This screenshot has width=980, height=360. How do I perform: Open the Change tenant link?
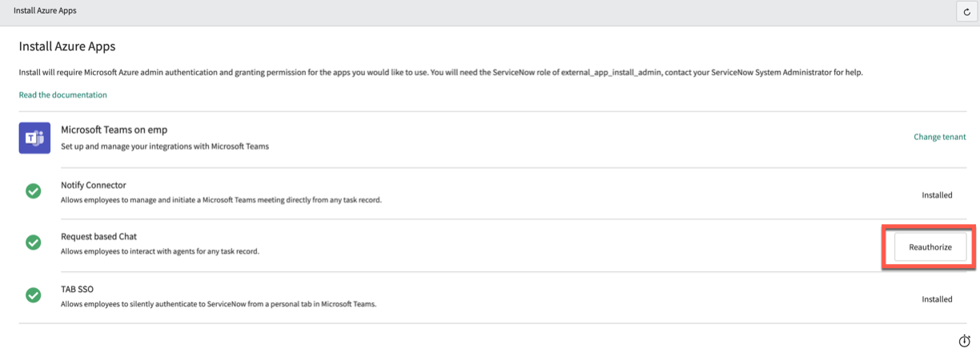point(939,137)
